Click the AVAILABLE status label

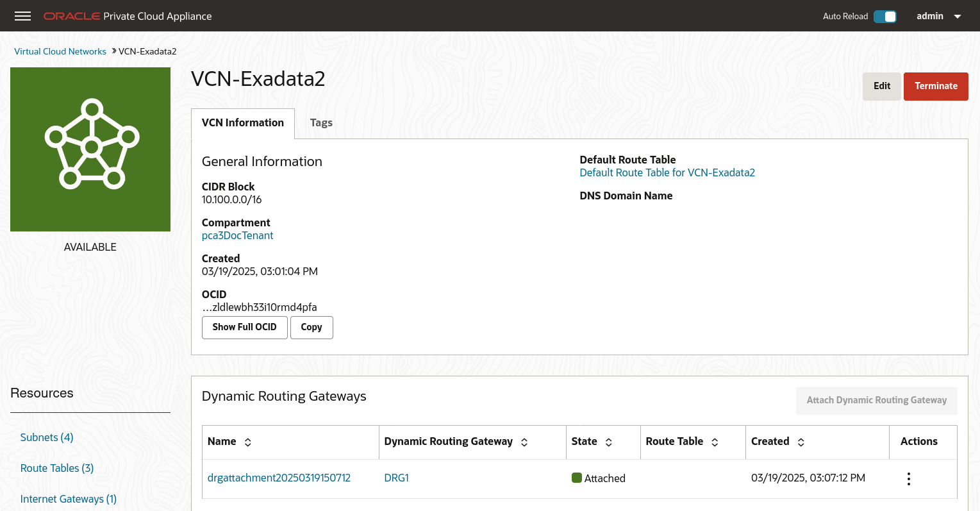tap(90, 247)
